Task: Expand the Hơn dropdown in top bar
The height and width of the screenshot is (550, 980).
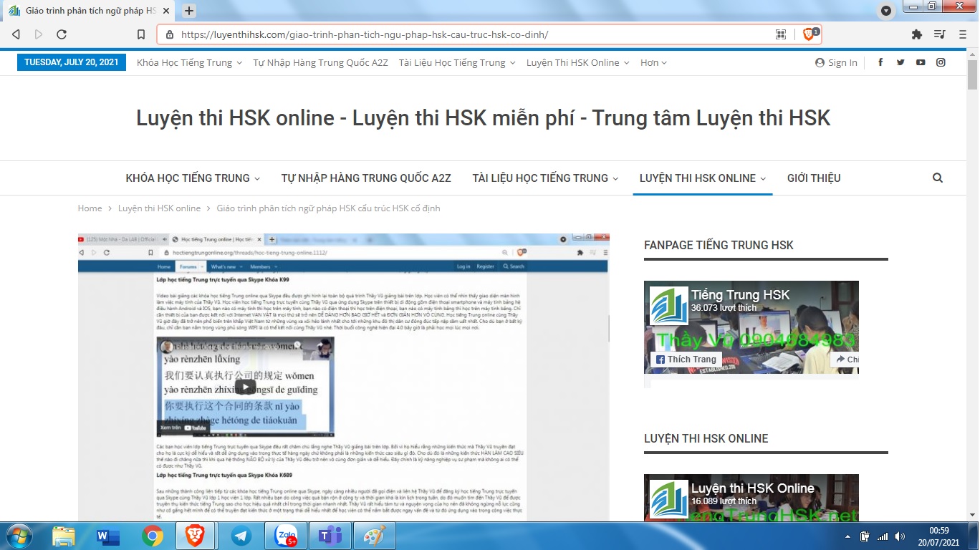Action: pyautogui.click(x=653, y=62)
